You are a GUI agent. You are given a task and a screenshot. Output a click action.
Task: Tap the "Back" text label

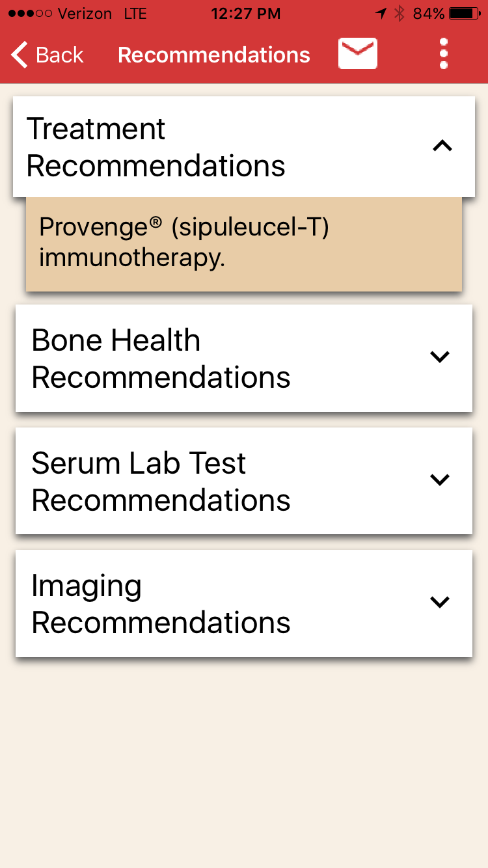[x=60, y=55]
